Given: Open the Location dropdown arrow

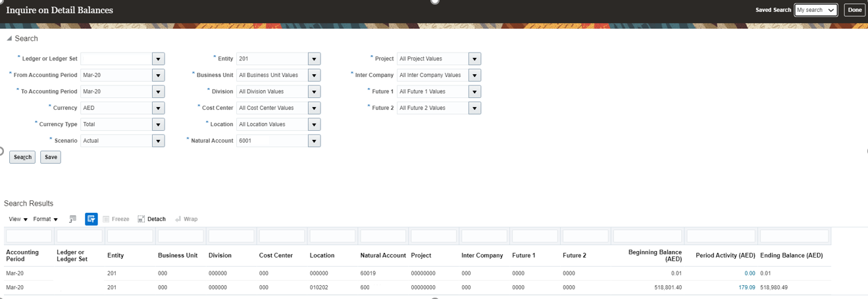Looking at the screenshot, I should pos(314,124).
